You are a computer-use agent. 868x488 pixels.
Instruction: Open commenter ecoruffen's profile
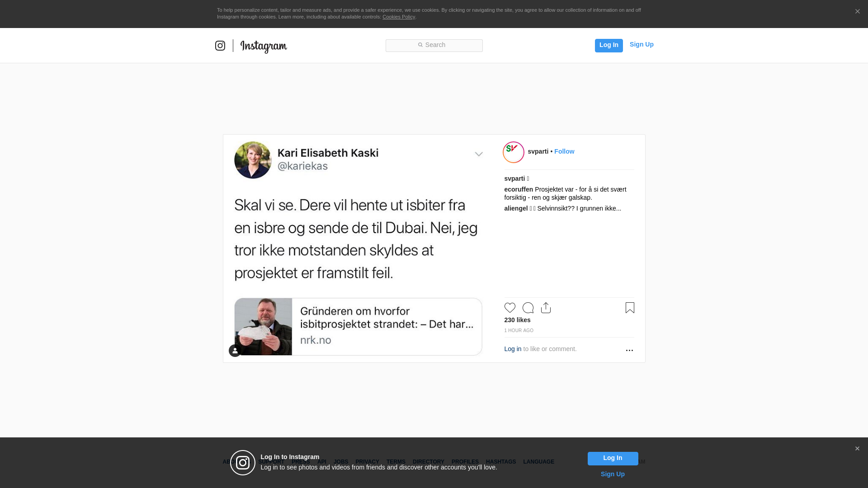pos(519,189)
